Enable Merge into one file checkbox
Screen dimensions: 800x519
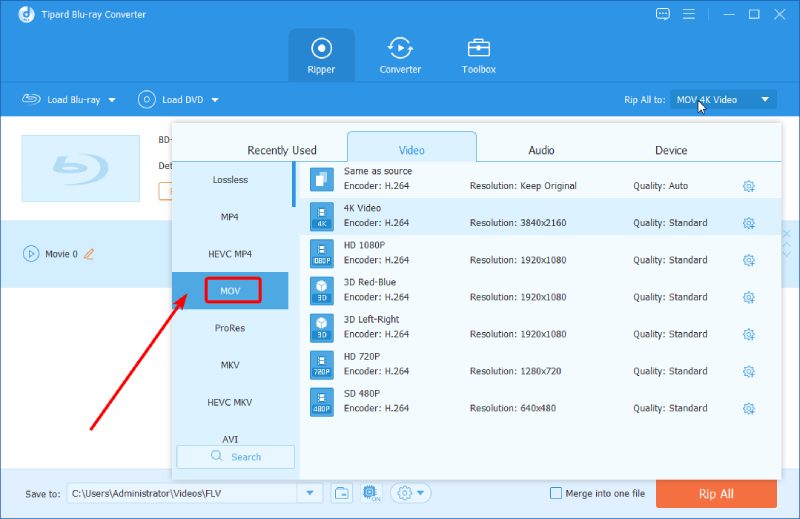(556, 493)
